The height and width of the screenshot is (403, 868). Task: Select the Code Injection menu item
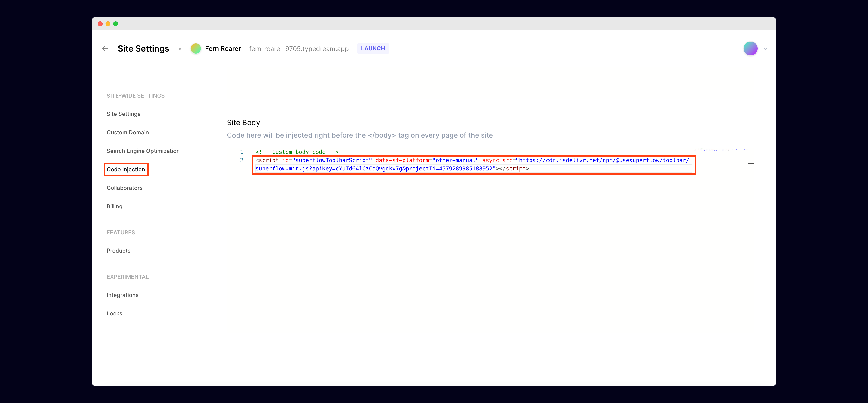tap(126, 170)
